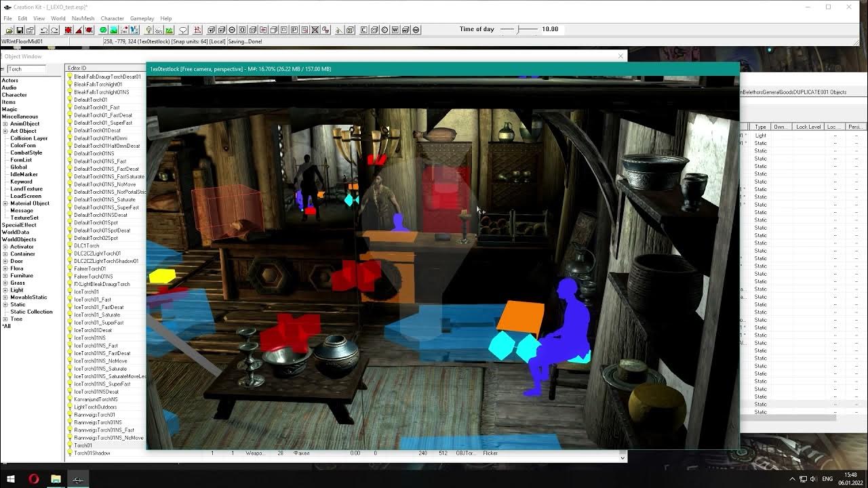Click the animate lights and effects icon

(134, 30)
